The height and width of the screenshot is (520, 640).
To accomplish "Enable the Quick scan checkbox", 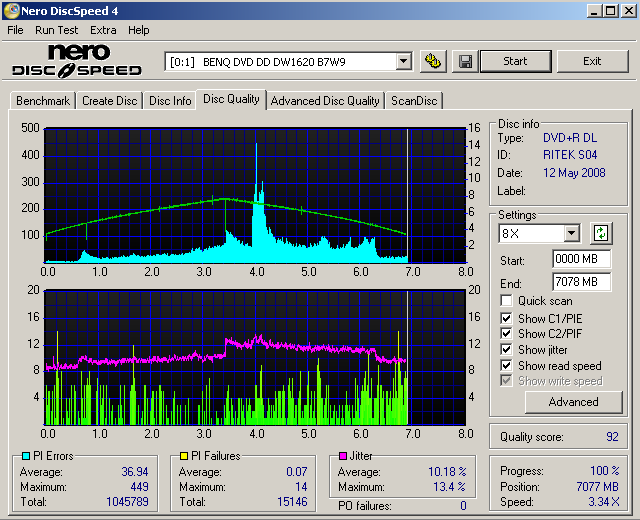I will 506,301.
